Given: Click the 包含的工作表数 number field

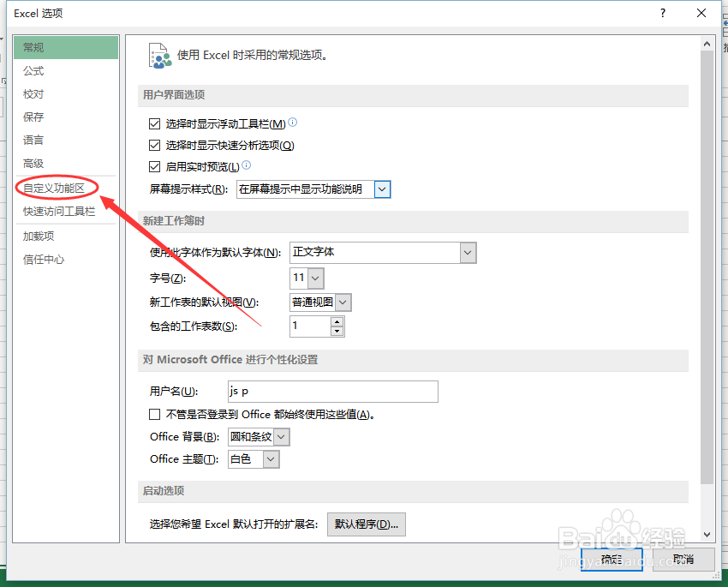Looking at the screenshot, I should pyautogui.click(x=310, y=326).
